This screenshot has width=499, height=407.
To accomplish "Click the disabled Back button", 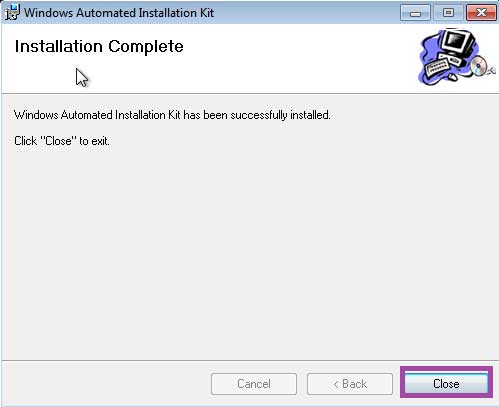I will pyautogui.click(x=350, y=384).
